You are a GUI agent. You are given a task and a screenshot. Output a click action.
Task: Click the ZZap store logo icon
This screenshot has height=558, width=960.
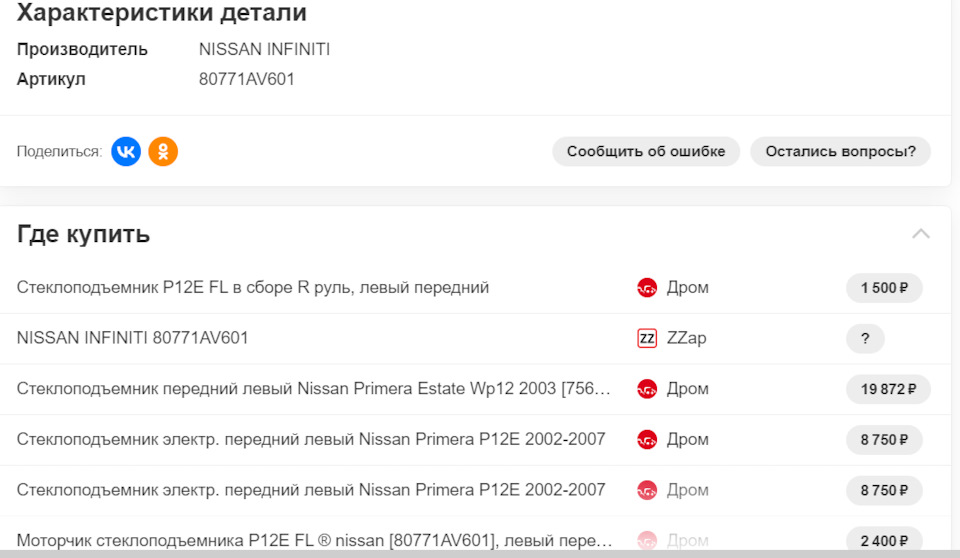click(647, 338)
